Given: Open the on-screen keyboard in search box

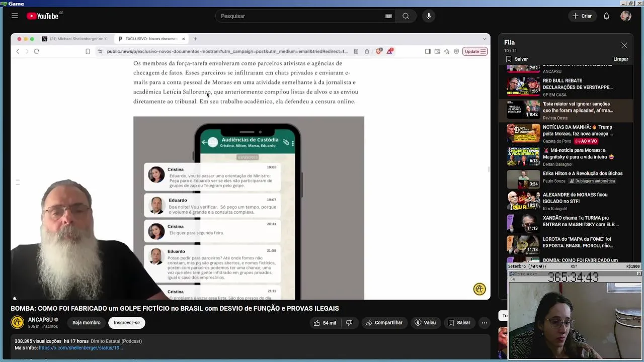Looking at the screenshot, I should click(x=388, y=16).
